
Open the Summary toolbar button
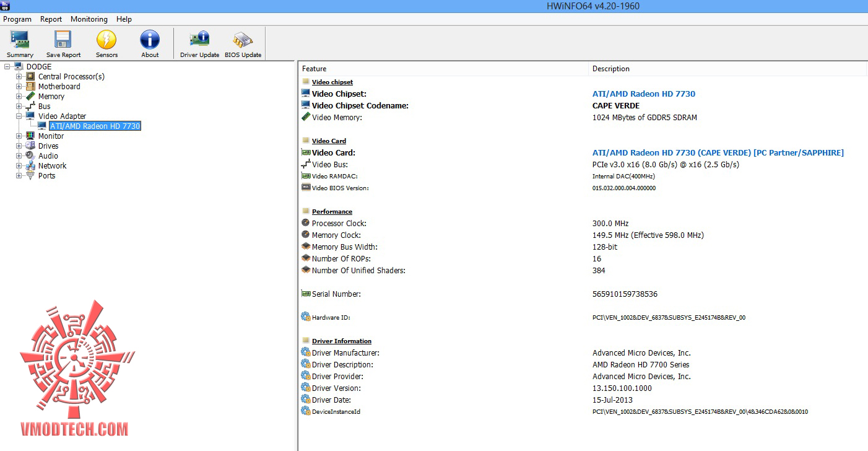tap(20, 44)
